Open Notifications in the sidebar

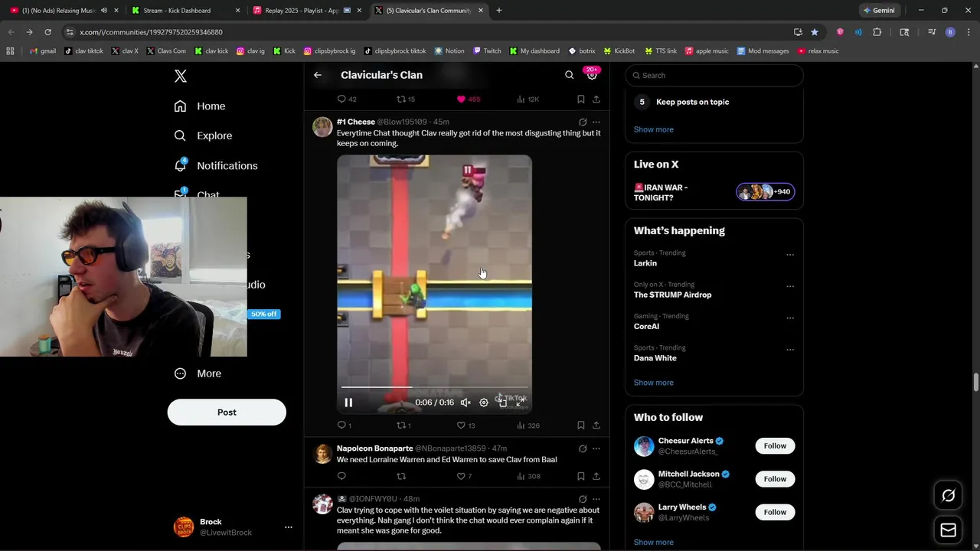click(216, 165)
